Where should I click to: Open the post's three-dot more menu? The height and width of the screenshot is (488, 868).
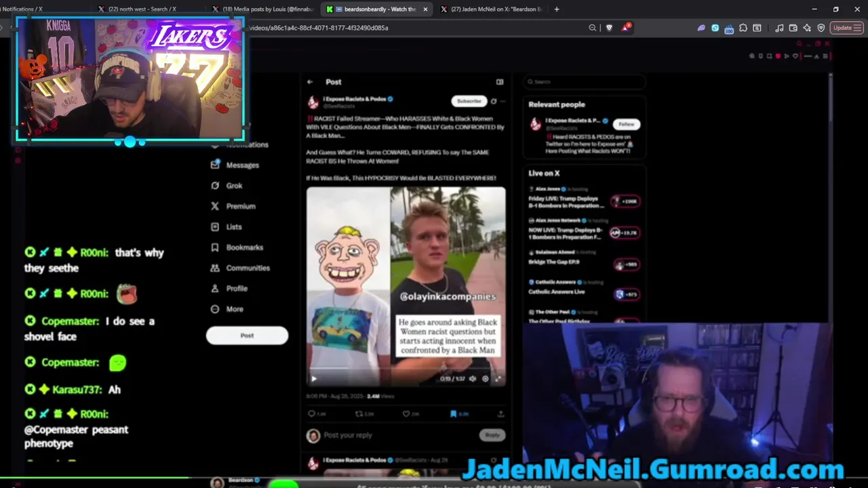click(502, 101)
